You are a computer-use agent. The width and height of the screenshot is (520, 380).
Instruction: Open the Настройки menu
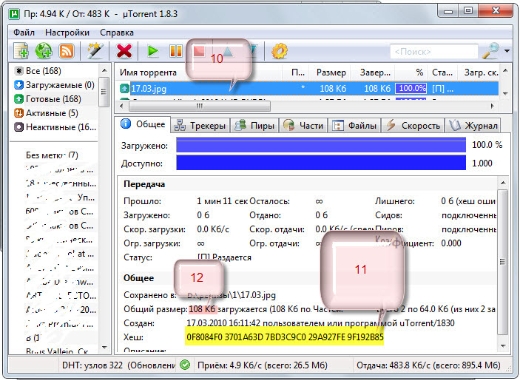coord(67,33)
